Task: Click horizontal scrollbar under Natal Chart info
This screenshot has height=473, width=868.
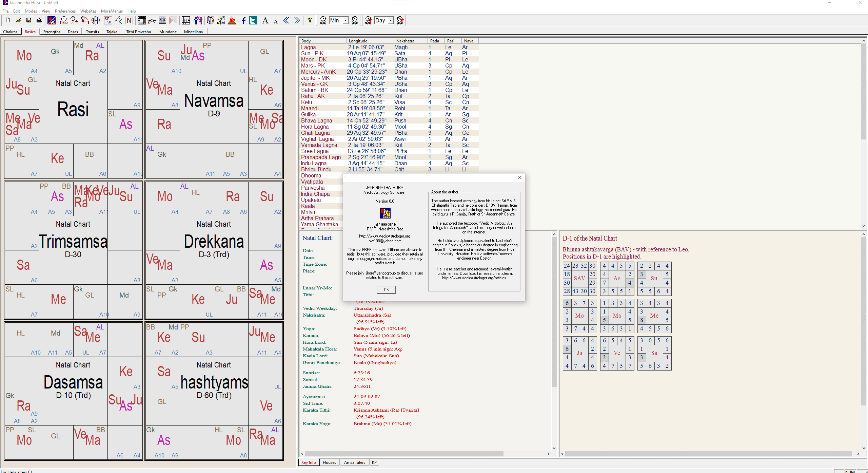Action: pyautogui.click(x=403, y=454)
